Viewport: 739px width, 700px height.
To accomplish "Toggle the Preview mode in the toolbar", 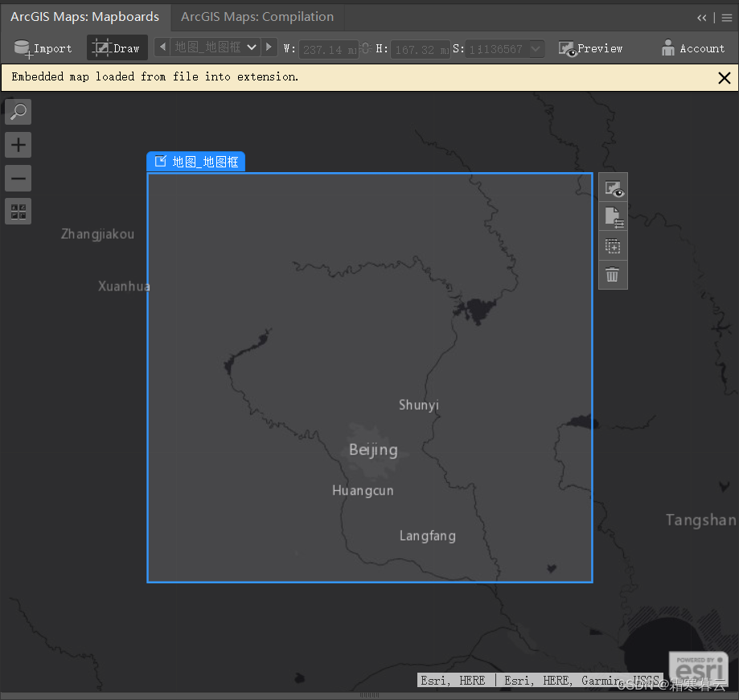I will pos(590,48).
